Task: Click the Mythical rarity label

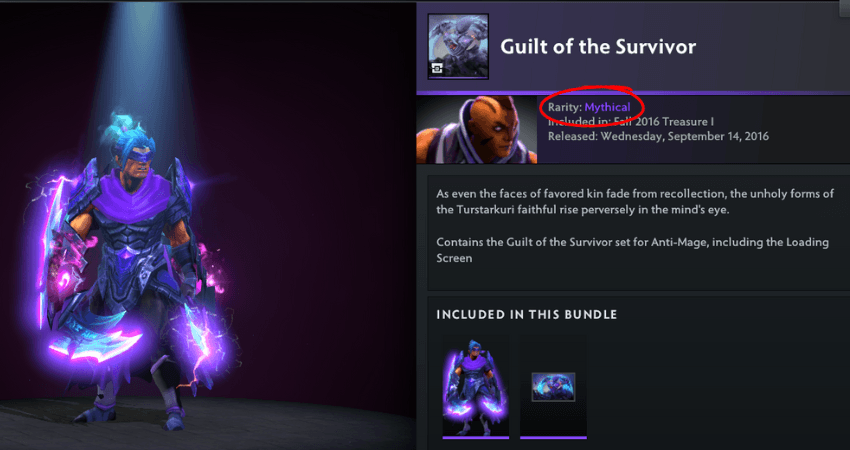Action: 607,107
